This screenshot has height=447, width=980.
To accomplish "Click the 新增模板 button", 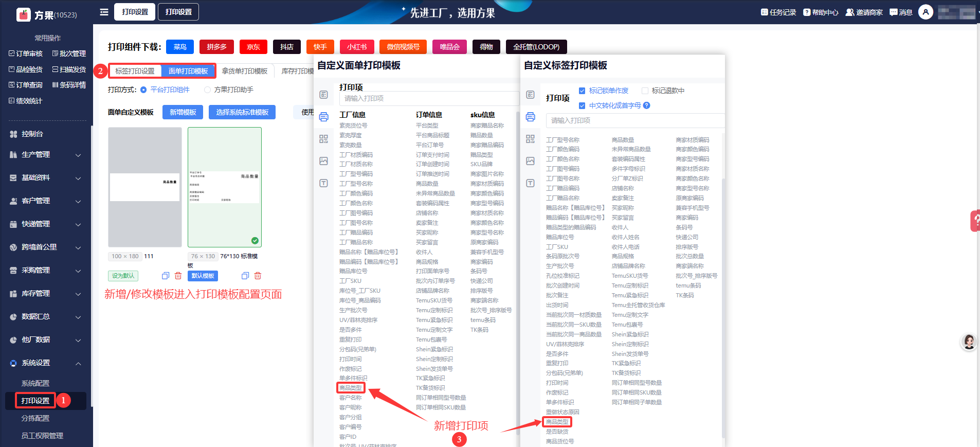I will pos(183,112).
